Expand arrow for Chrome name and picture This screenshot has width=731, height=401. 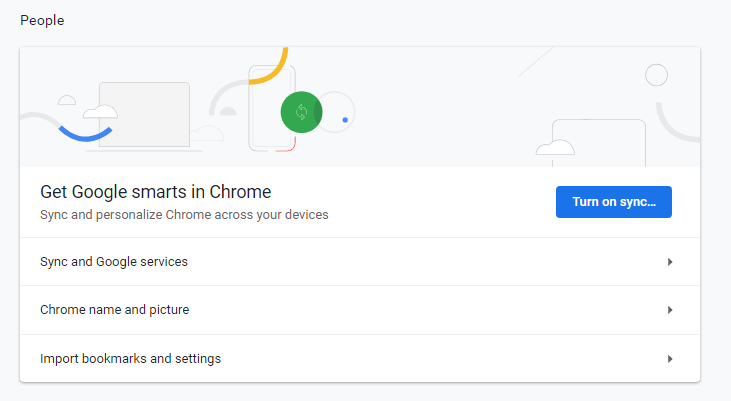[670, 310]
